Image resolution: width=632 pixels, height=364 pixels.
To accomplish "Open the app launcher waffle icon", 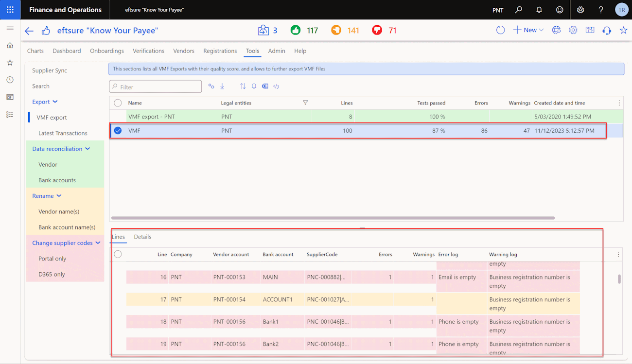I will click(x=10, y=10).
